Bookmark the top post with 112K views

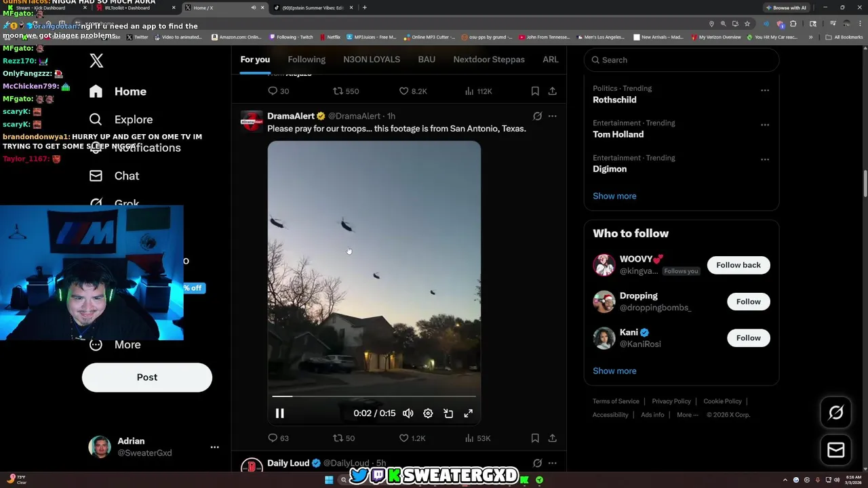tap(535, 91)
